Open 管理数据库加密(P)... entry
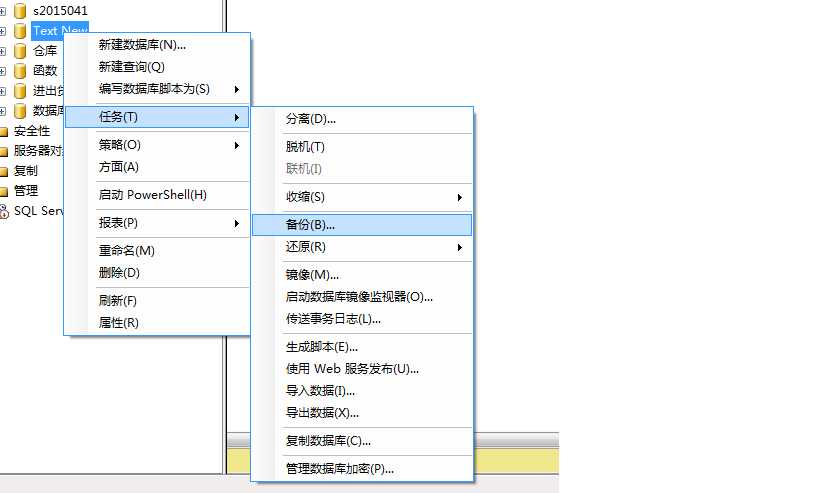The height and width of the screenshot is (493, 819). click(x=362, y=469)
